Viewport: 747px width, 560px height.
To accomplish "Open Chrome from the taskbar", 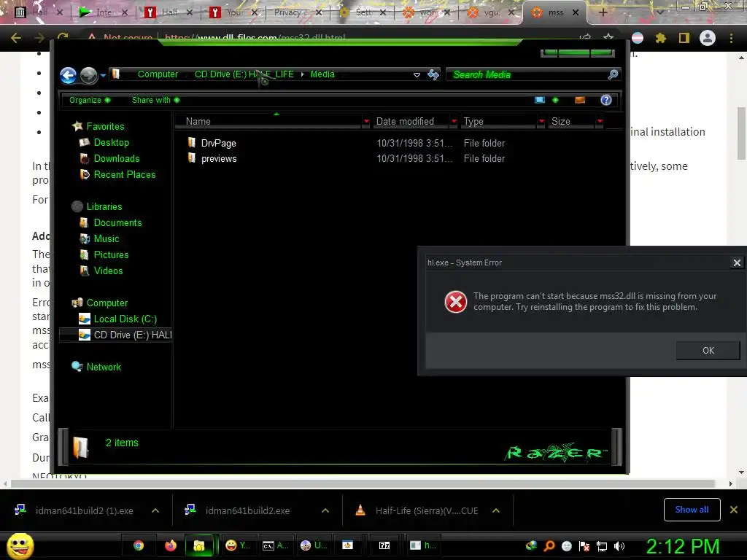I will click(139, 545).
